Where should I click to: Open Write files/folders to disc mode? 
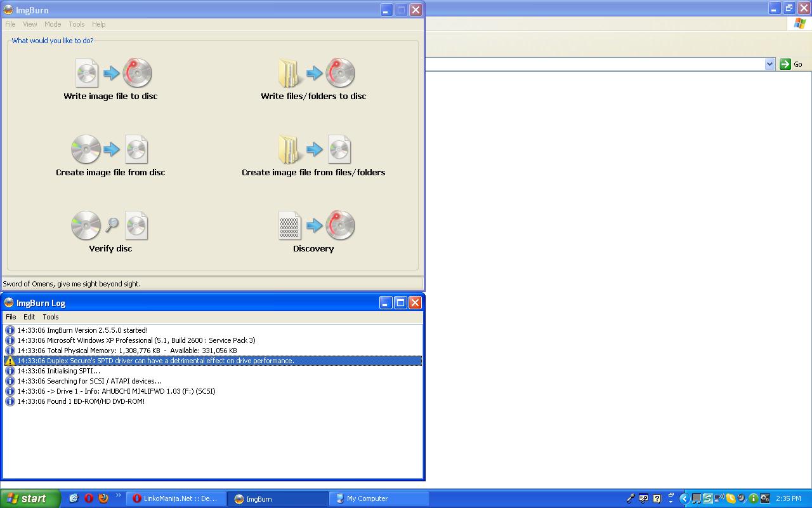point(317,72)
